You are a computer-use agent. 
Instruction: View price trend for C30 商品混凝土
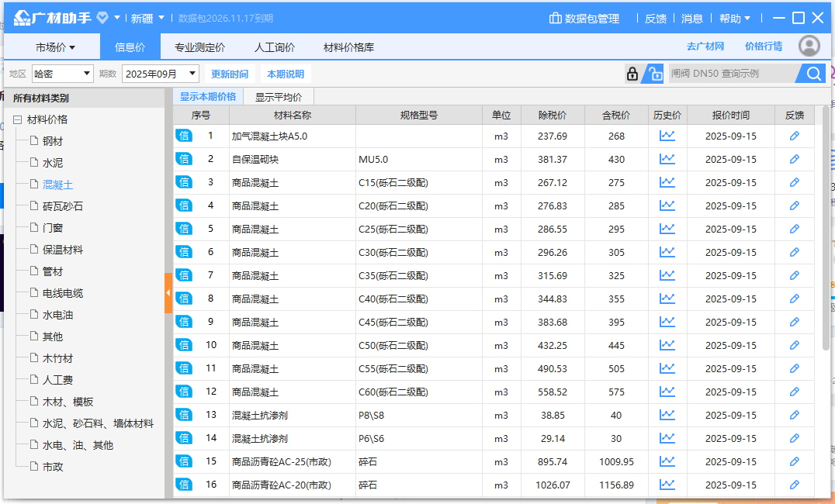pos(667,252)
